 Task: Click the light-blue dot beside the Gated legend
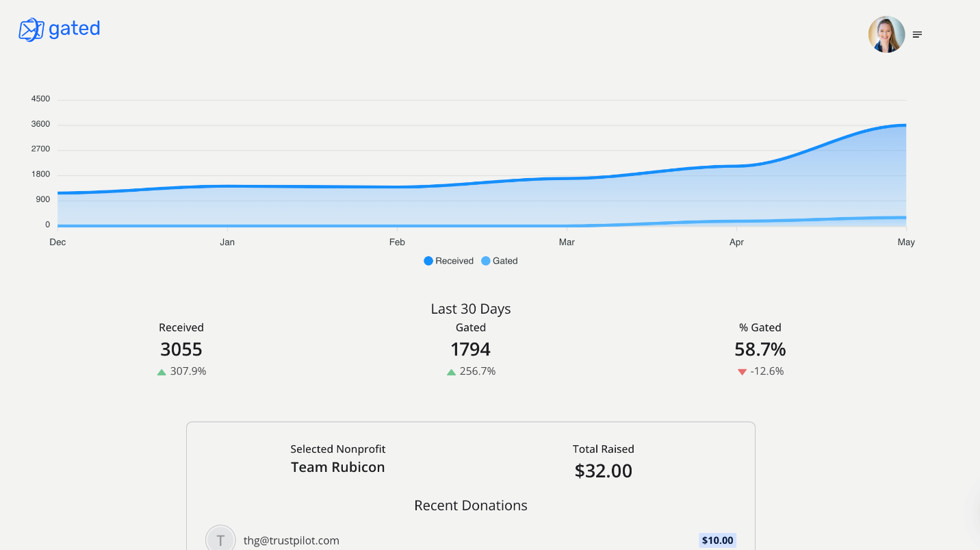[485, 260]
